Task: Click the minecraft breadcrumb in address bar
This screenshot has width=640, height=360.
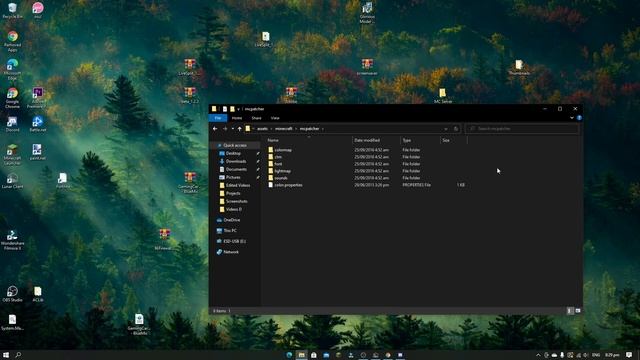Action: pyautogui.click(x=284, y=129)
